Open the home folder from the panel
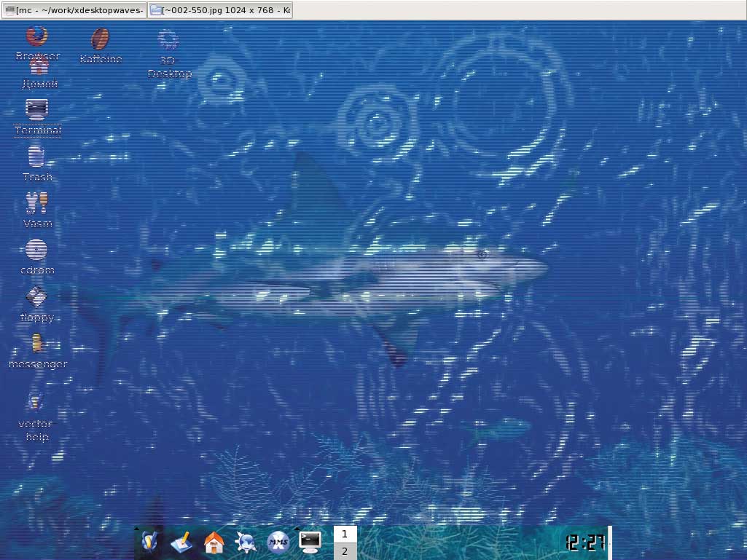 pos(214,542)
